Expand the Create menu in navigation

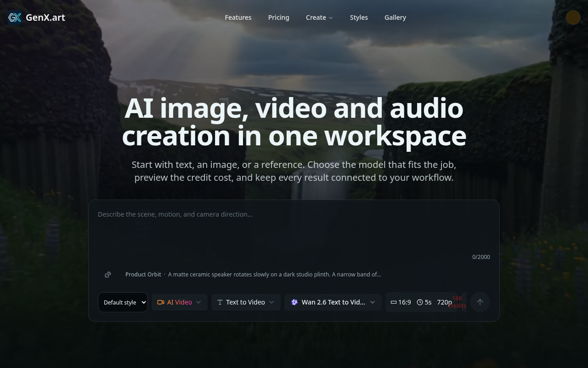[319, 17]
